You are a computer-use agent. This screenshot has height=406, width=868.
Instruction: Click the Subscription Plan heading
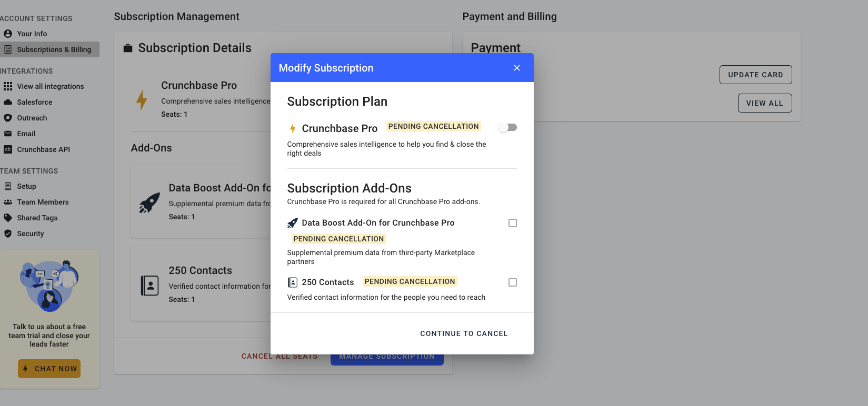[x=337, y=101]
